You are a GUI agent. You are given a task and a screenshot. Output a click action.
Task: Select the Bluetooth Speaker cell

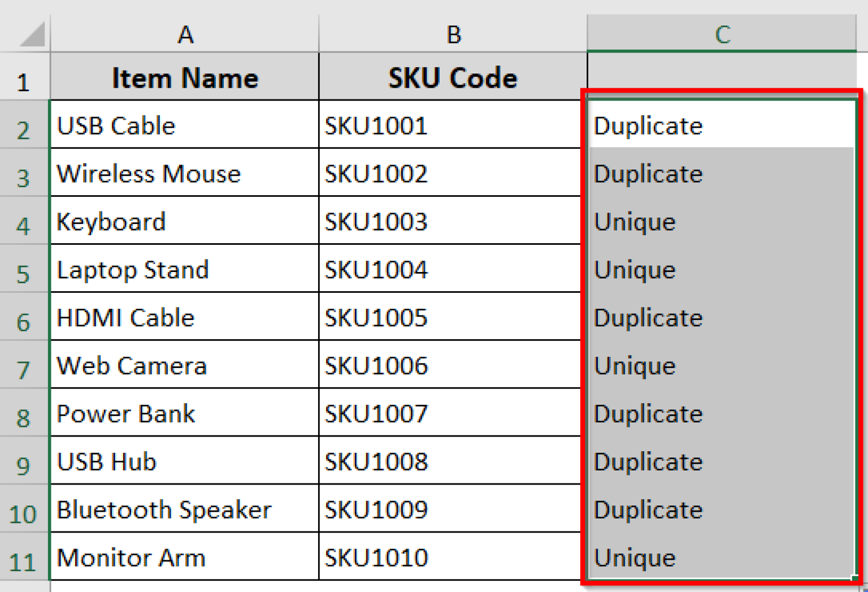[x=184, y=509]
